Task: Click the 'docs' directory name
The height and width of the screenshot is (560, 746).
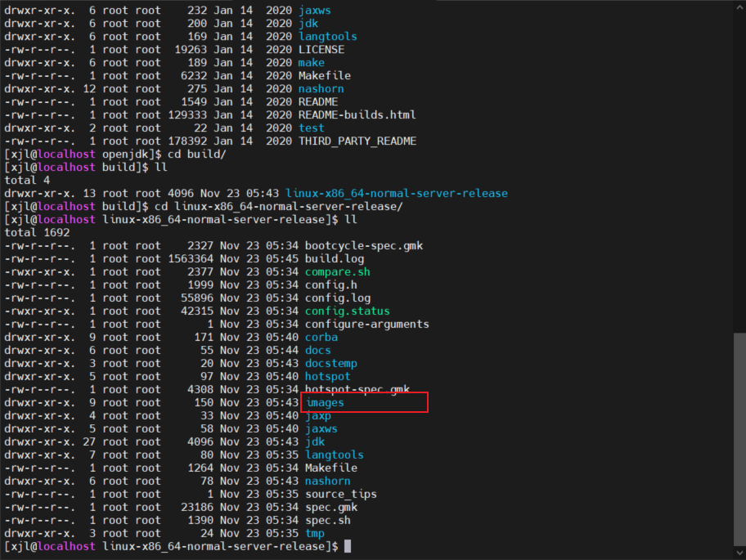Action: (318, 351)
